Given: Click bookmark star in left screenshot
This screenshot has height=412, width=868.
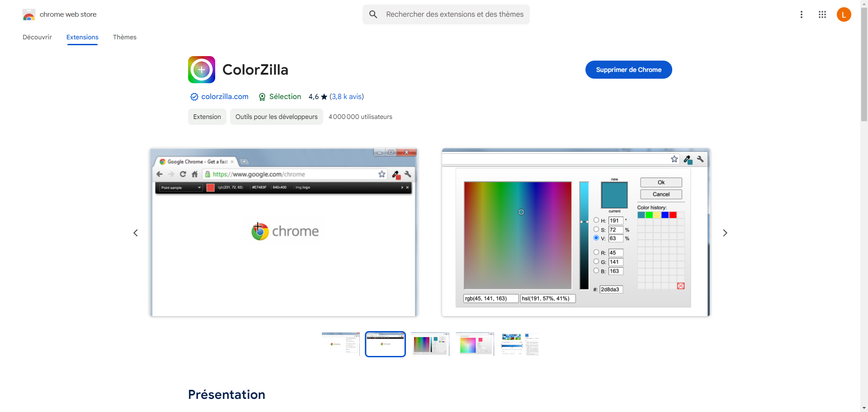Looking at the screenshot, I should 382,174.
